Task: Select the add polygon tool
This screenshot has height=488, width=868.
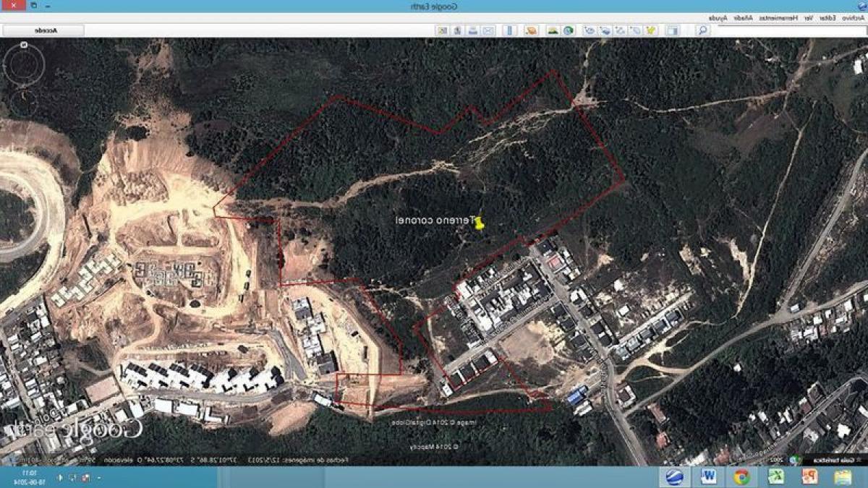Action: [635, 30]
